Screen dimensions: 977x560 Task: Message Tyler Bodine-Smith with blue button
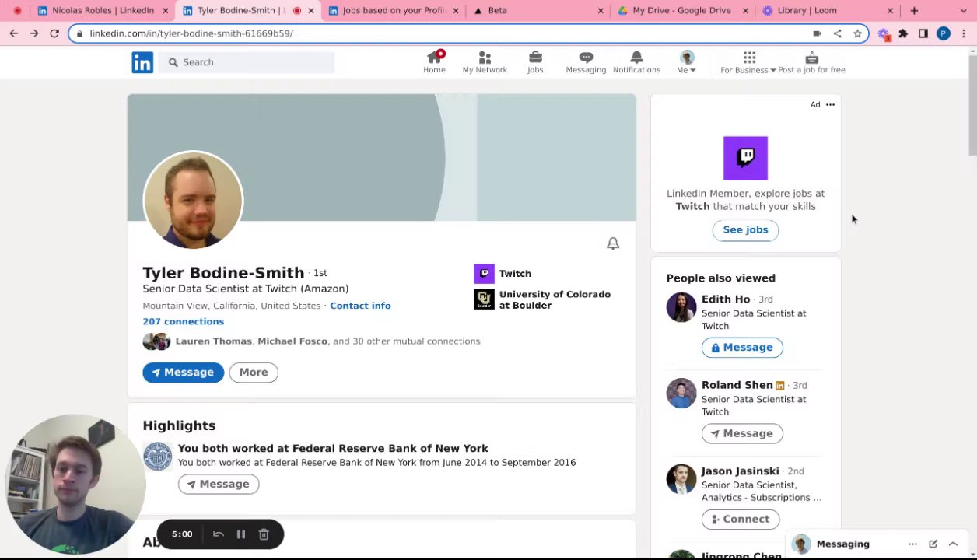coord(183,372)
